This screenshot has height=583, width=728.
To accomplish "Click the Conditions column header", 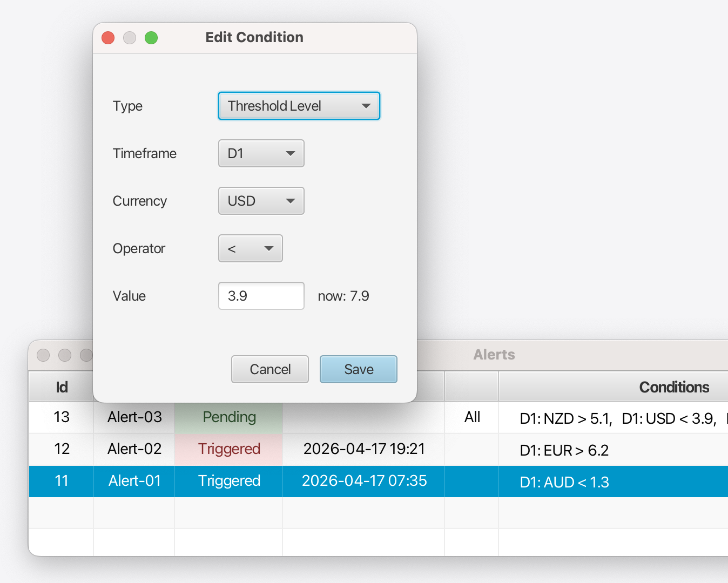I will tap(673, 387).
